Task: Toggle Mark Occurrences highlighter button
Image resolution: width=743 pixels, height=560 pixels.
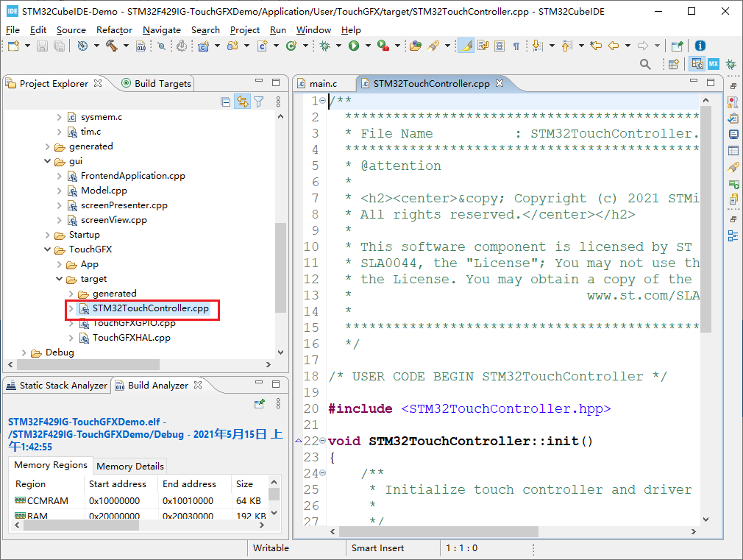Action: point(465,46)
